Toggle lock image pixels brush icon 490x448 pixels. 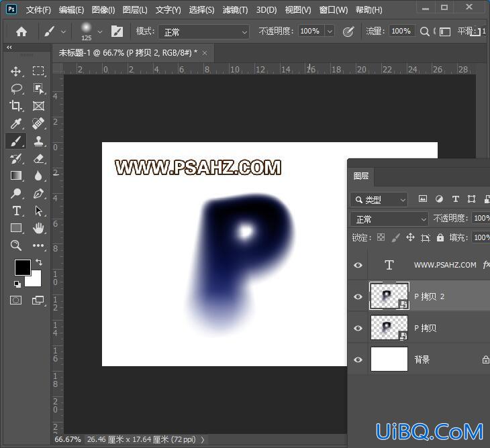click(395, 238)
